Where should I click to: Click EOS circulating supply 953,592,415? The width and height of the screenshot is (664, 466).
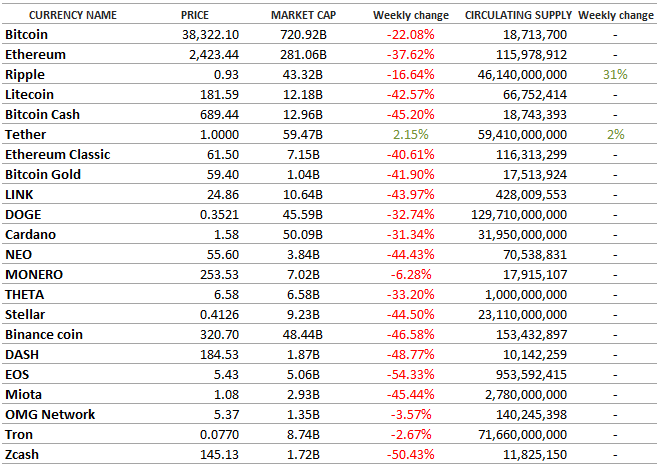[531, 375]
